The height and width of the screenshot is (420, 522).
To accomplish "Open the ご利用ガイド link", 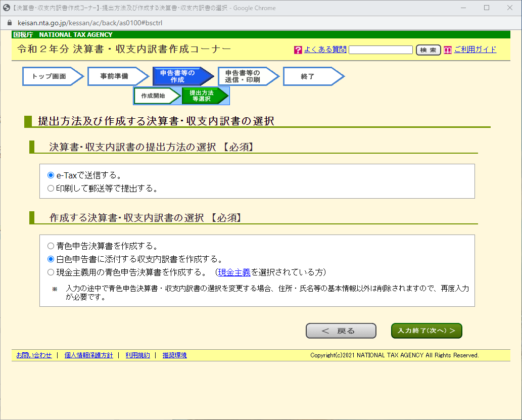I will [x=475, y=50].
